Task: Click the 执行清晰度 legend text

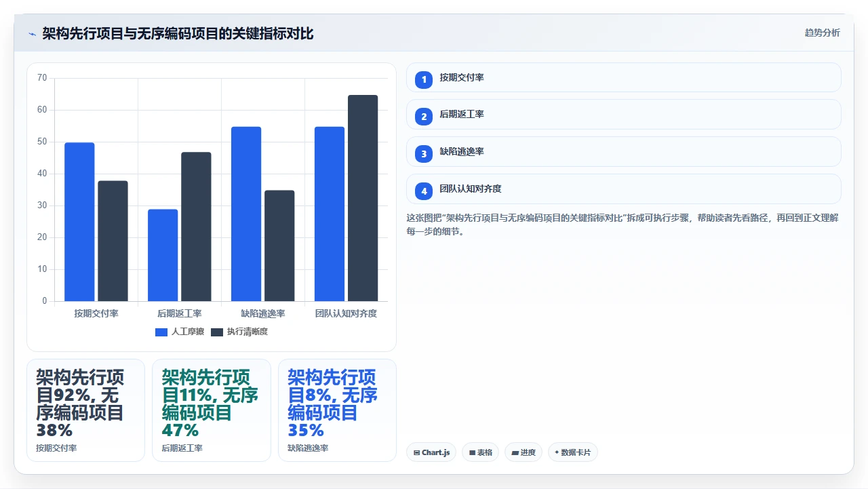Action: click(248, 332)
